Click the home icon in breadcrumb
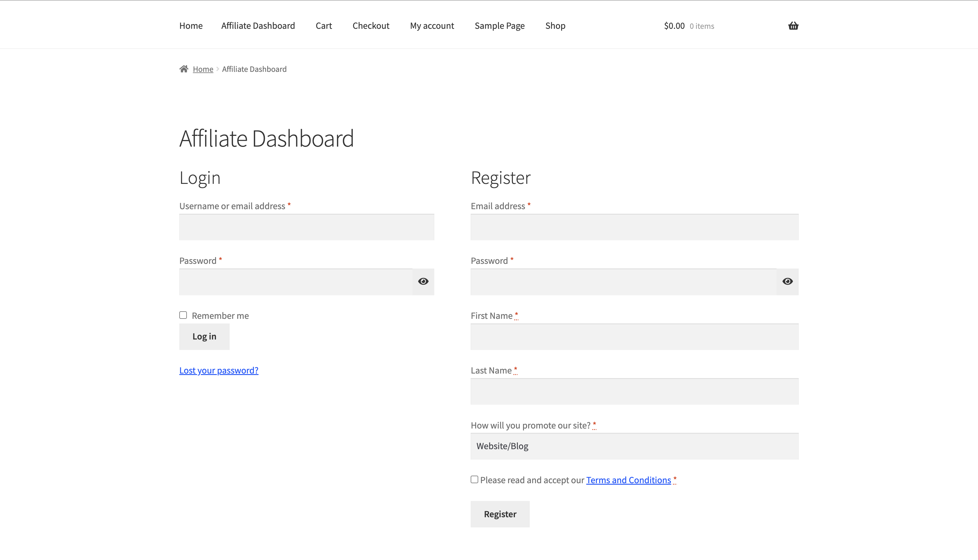This screenshot has height=560, width=978. pyautogui.click(x=184, y=69)
